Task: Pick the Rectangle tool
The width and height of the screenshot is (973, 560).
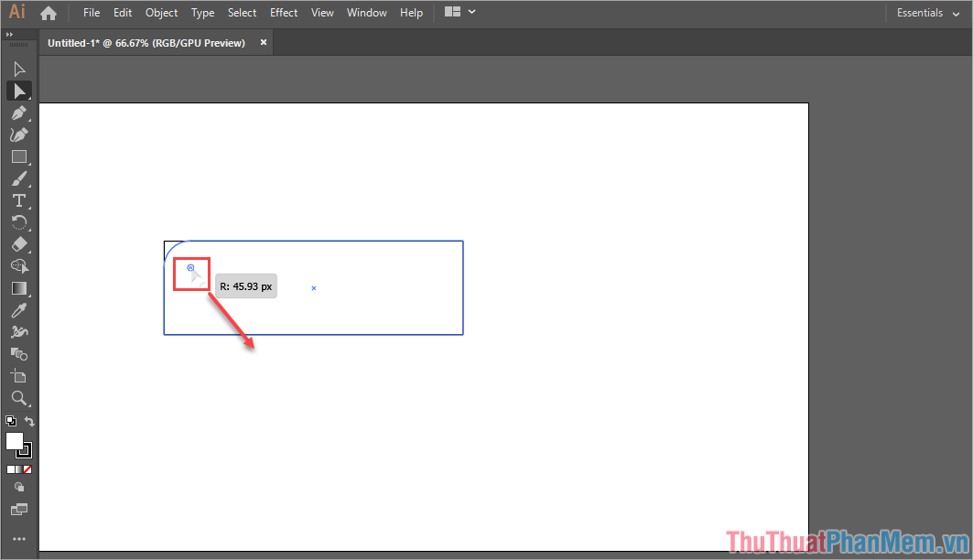Action: pos(18,156)
